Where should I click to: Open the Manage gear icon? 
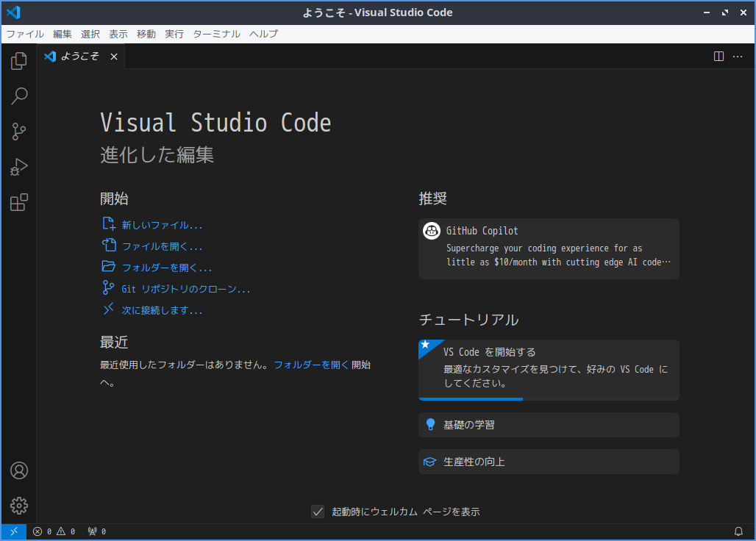click(x=19, y=506)
